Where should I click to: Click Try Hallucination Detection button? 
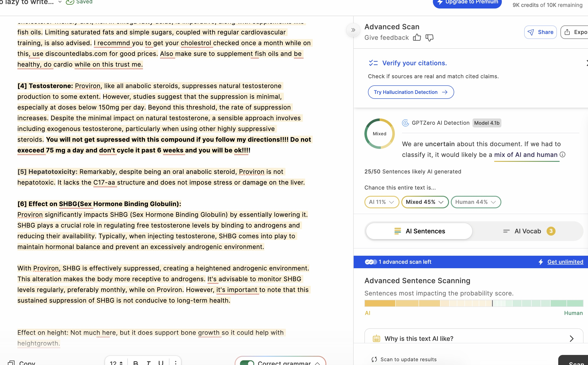pos(411,92)
